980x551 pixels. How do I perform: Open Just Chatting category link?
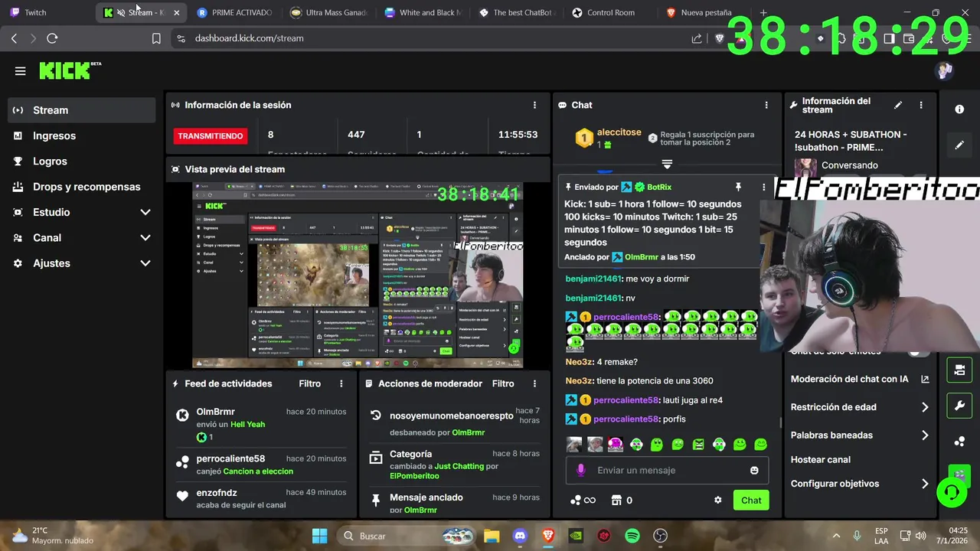[x=459, y=466]
